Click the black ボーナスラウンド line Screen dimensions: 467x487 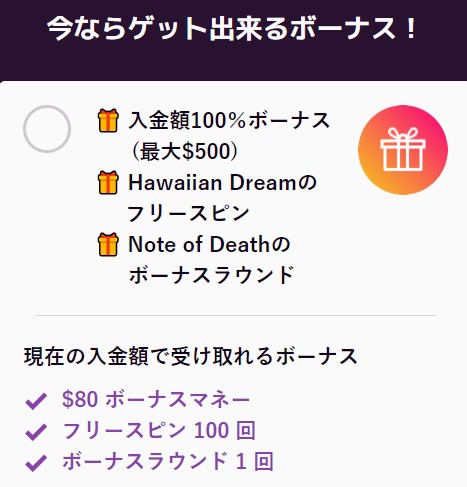(x=211, y=275)
